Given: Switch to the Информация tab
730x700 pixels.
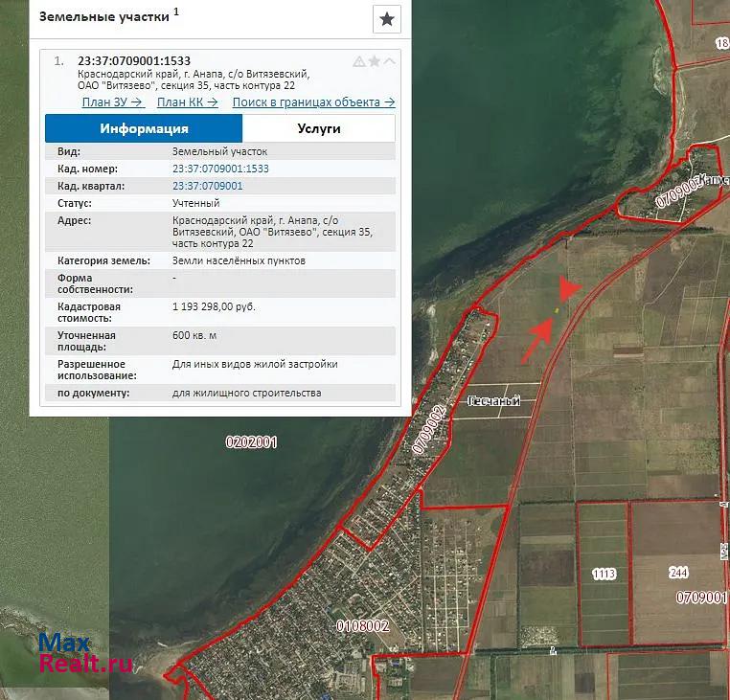Looking at the screenshot, I should 144,128.
